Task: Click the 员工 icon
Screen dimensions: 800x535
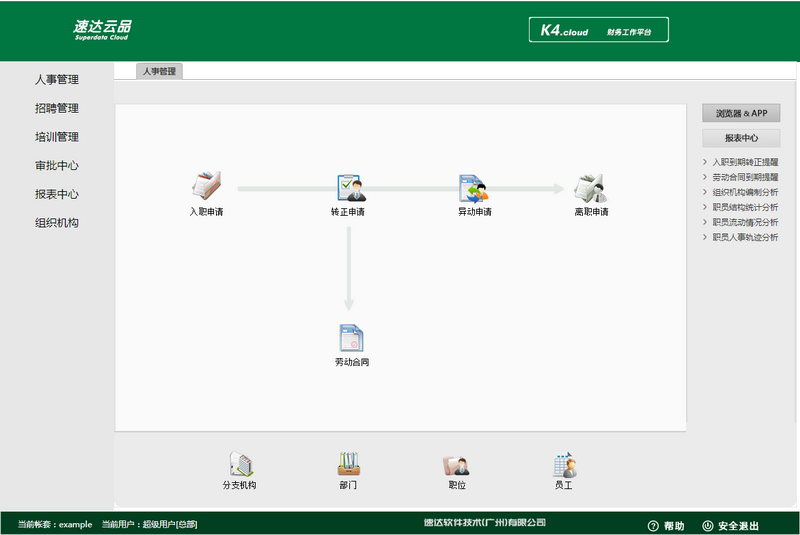Action: [x=564, y=465]
